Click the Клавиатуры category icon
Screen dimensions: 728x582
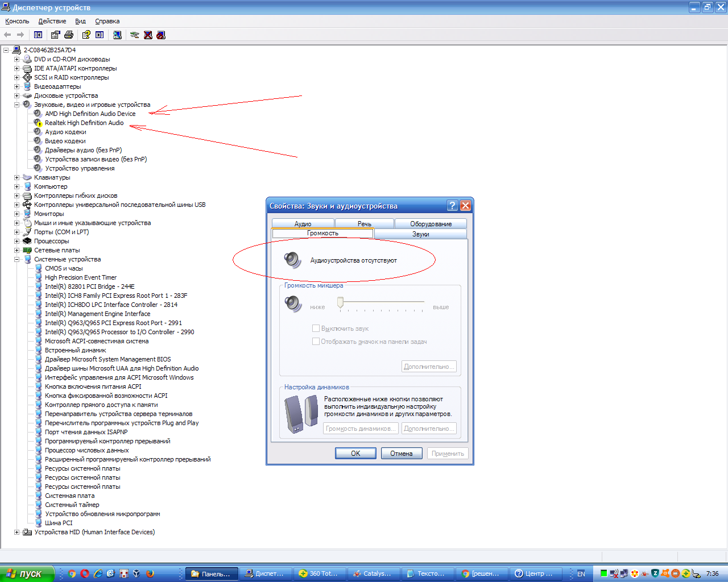[x=27, y=177]
